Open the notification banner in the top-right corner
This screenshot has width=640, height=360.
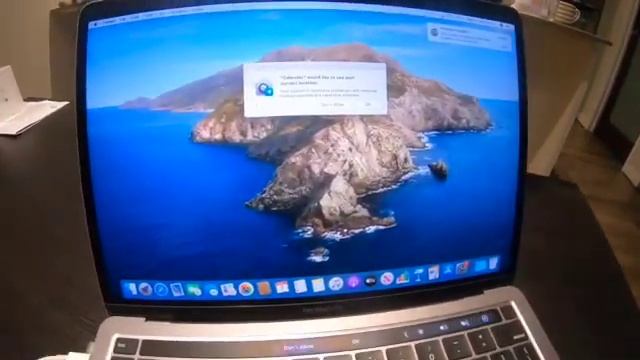[x=469, y=37]
